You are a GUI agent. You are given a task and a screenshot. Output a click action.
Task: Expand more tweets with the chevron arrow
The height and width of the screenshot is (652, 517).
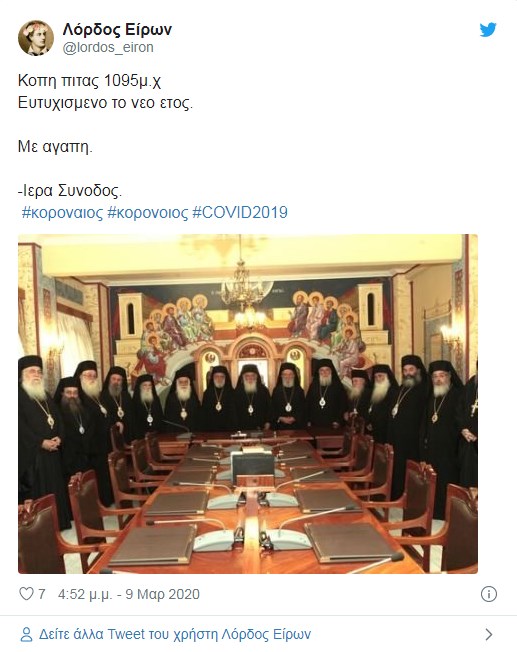[x=489, y=635]
